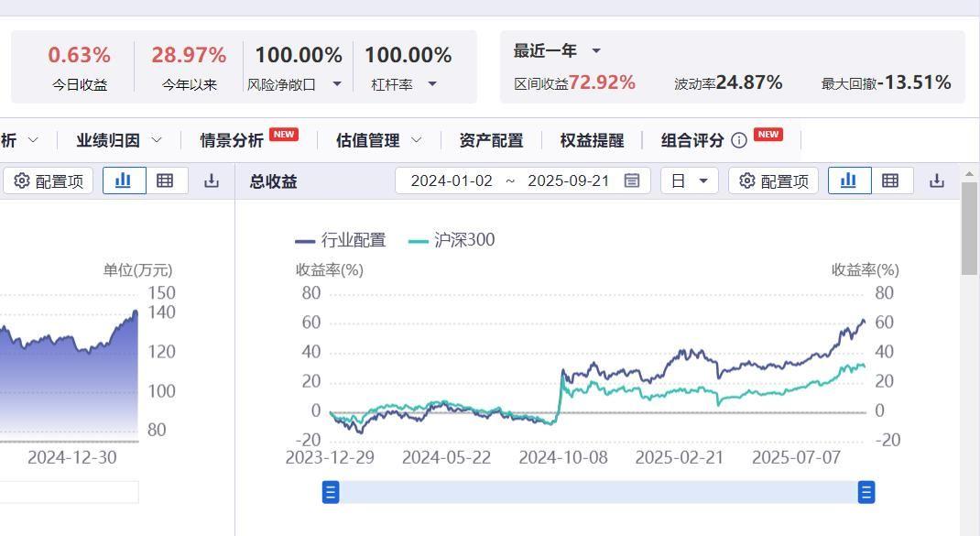Open the 权益提醒 section

tap(592, 140)
